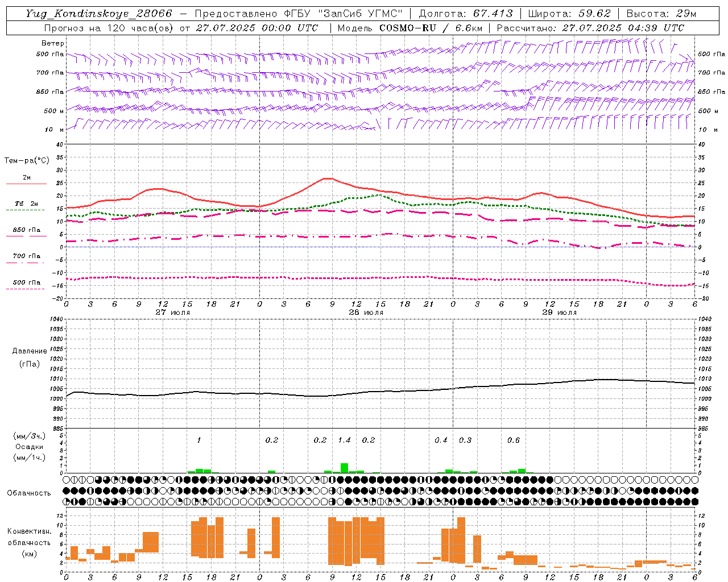Click the solid red 2м legend line sample
The width and height of the screenshot is (728, 582).
(26, 184)
